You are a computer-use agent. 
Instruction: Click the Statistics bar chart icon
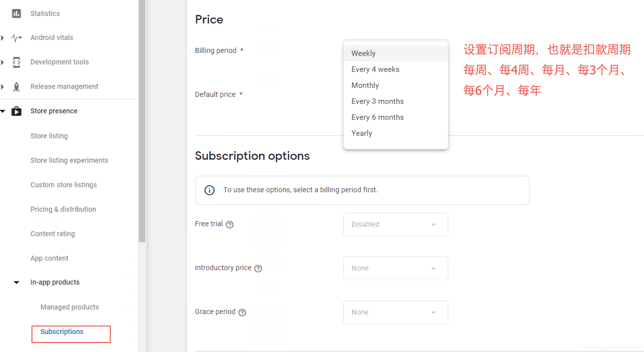click(16, 13)
